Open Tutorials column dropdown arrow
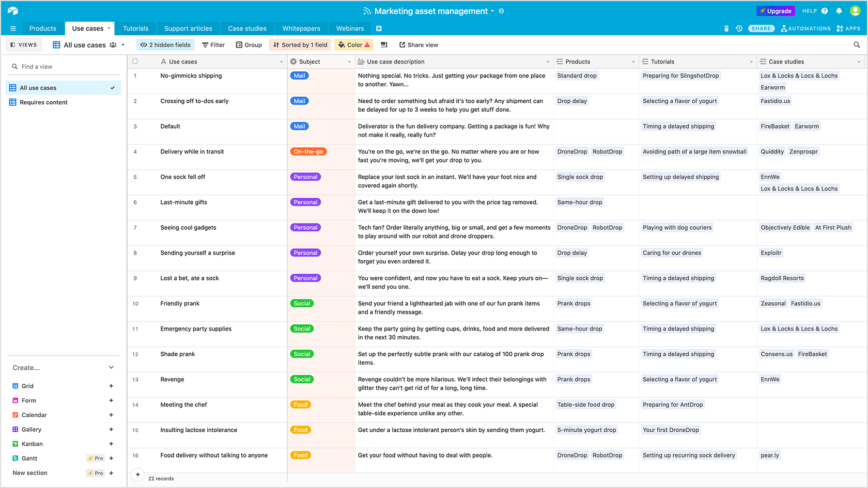868x488 pixels. pos(751,62)
